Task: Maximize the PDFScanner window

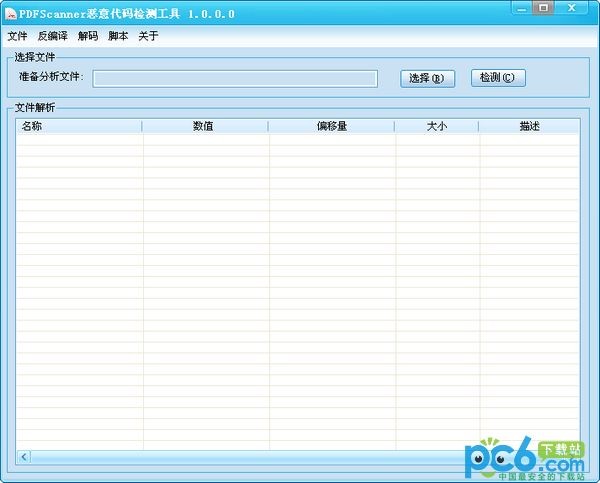Action: point(543,8)
